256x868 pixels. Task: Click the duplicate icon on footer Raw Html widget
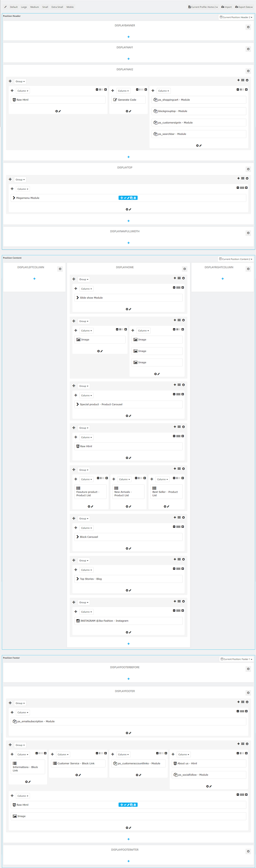click(132, 805)
